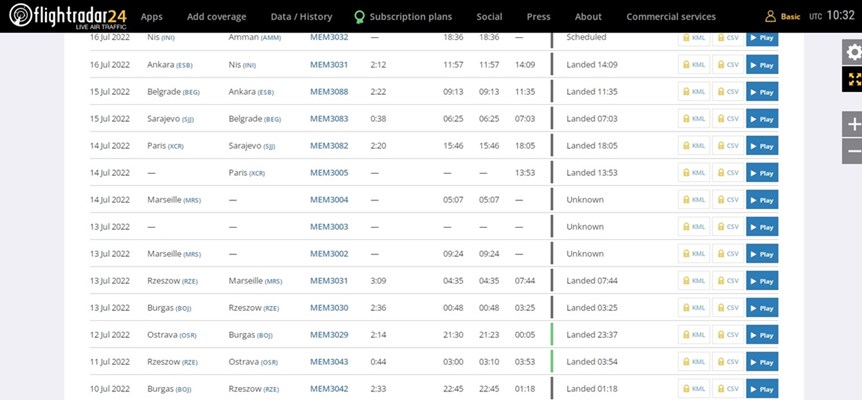
Task: Download locked CSV for MEM3002
Action: [x=728, y=254]
